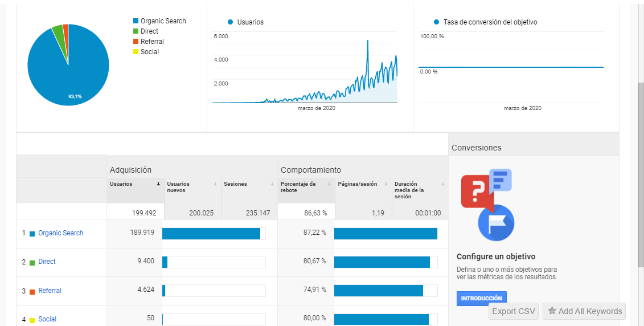
Task: Sort by Porcentaje de rebote arrow
Action: pos(329,184)
